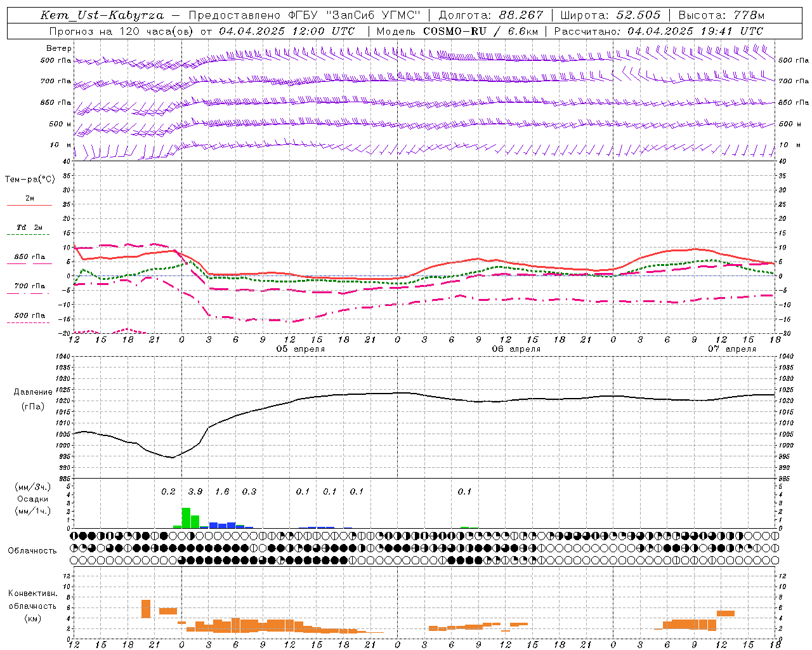The image size is (812, 650).
Task: Click the 06 апреля date label
Action: [516, 349]
